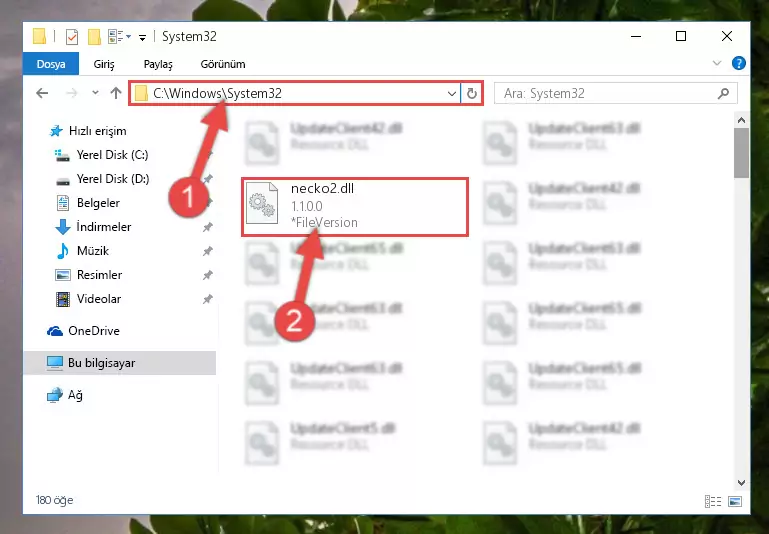Click the pin icon beside Müzik
The height and width of the screenshot is (534, 769).
pos(207,251)
